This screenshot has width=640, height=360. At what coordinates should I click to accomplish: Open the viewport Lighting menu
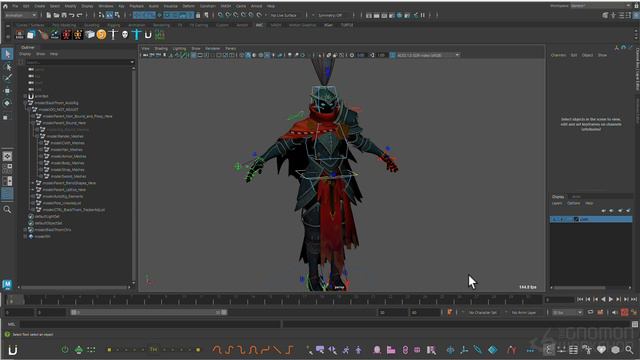point(179,49)
